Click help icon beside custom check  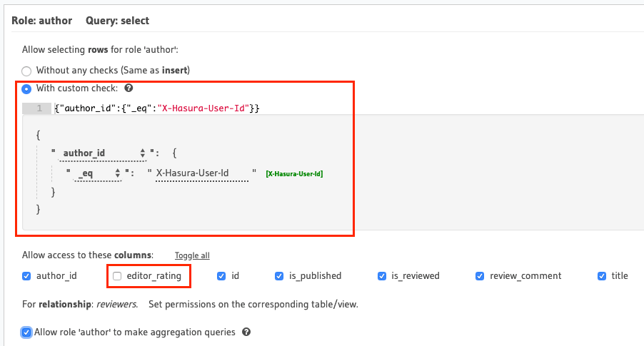(129, 89)
